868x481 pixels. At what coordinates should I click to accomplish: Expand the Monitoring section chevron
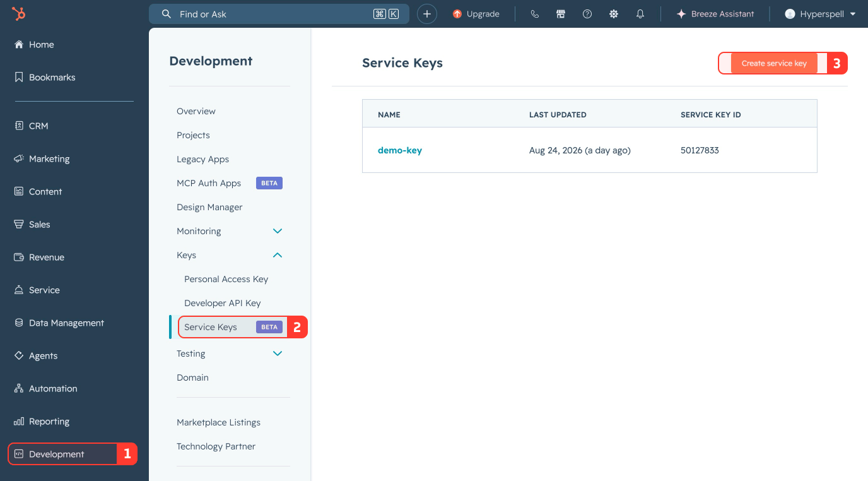tap(277, 231)
